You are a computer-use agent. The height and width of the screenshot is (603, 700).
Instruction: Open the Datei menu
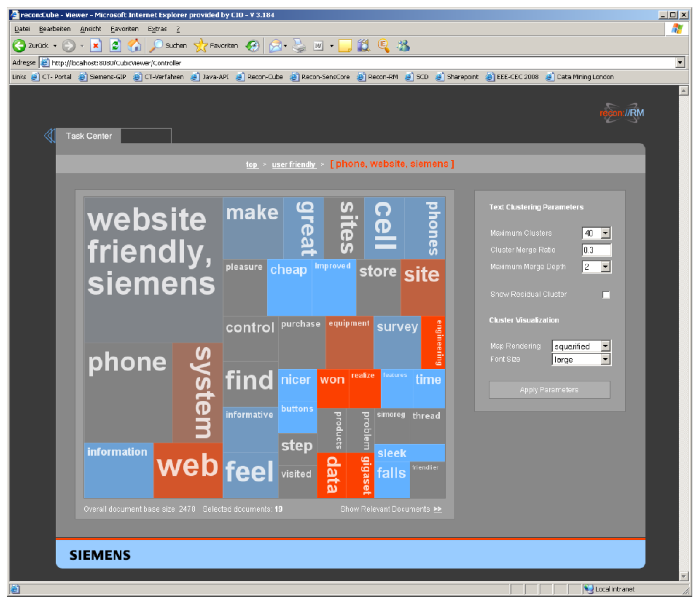(x=22, y=29)
